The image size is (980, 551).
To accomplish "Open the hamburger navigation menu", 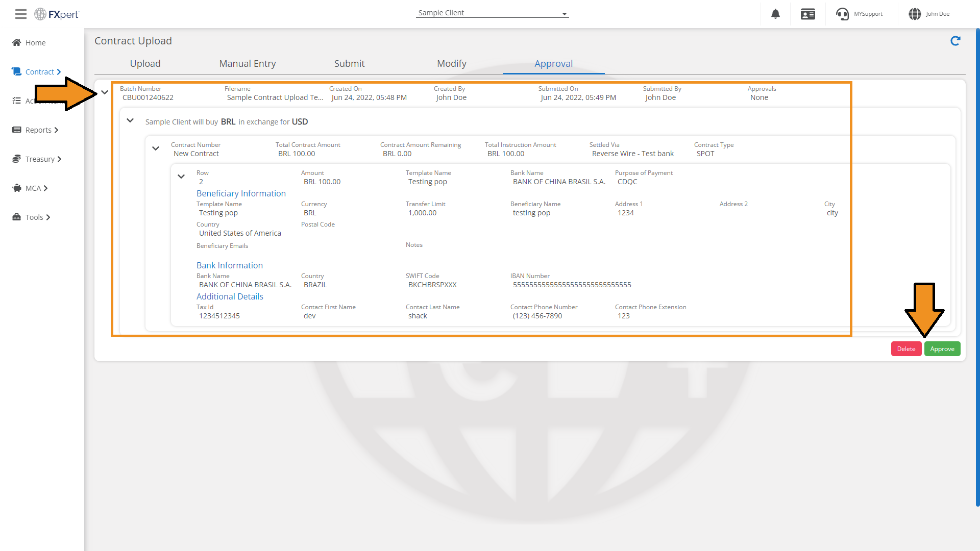I will click(x=20, y=14).
